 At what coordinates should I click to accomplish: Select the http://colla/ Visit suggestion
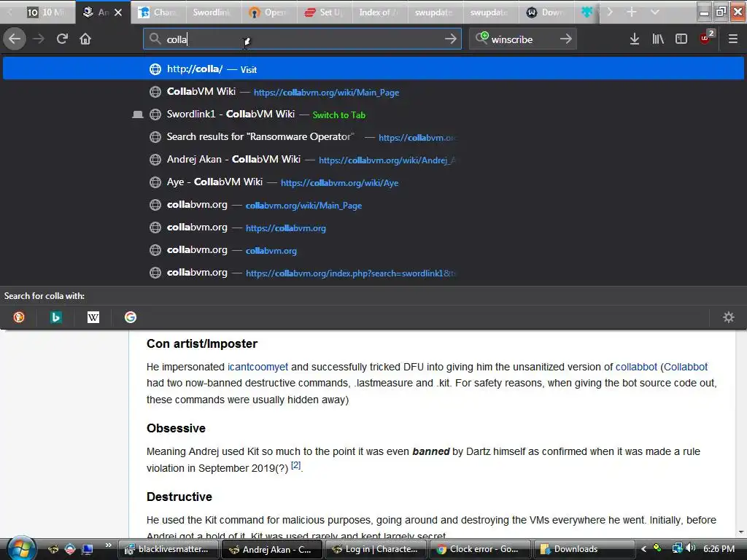coord(373,69)
